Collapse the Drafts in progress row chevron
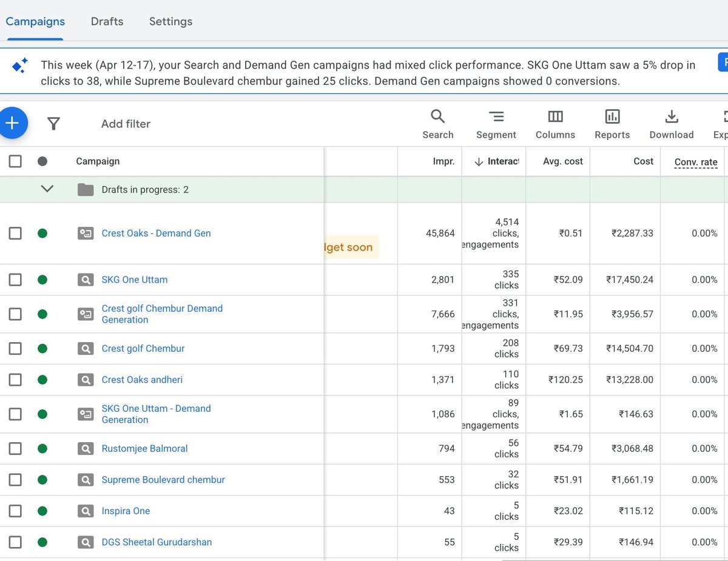 (x=47, y=189)
